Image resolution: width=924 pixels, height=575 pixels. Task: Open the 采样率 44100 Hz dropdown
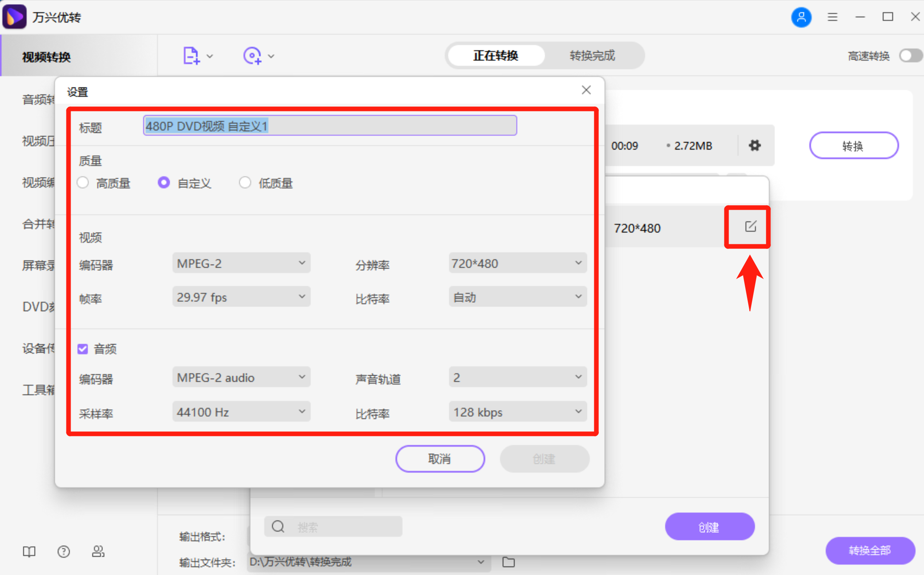(x=241, y=411)
